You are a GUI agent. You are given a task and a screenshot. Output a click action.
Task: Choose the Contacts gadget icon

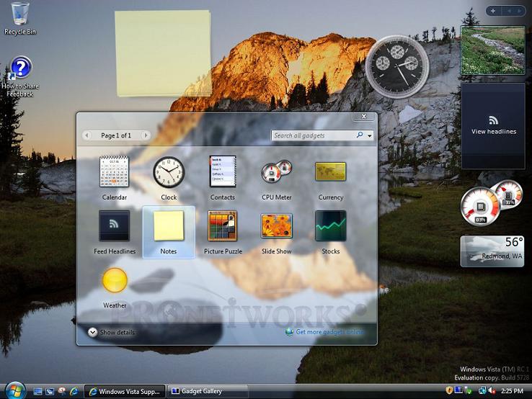[x=222, y=173]
